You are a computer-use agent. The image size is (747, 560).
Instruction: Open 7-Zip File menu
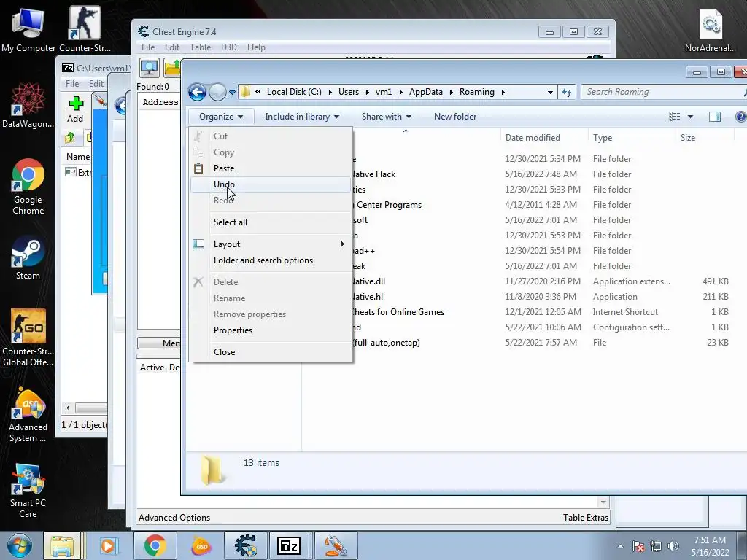tap(72, 83)
